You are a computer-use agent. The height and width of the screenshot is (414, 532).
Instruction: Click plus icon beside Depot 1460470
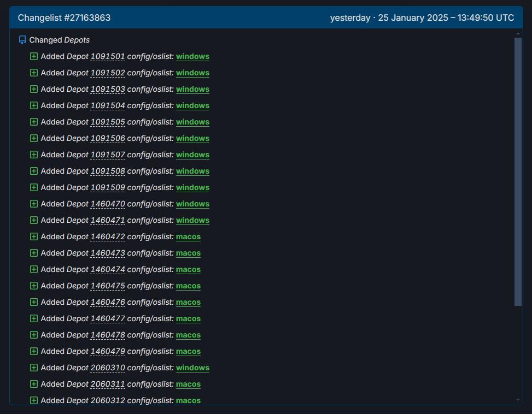pos(33,204)
